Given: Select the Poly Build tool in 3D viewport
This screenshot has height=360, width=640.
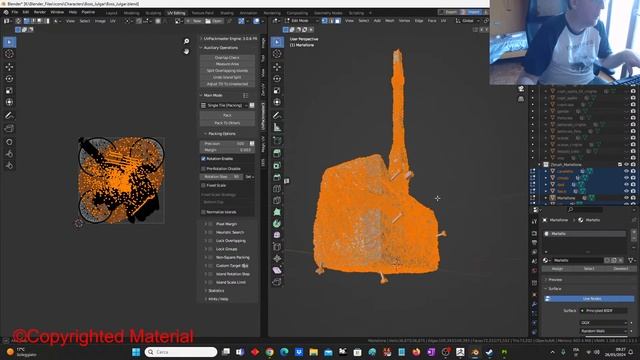Looking at the screenshot, I should [277, 212].
